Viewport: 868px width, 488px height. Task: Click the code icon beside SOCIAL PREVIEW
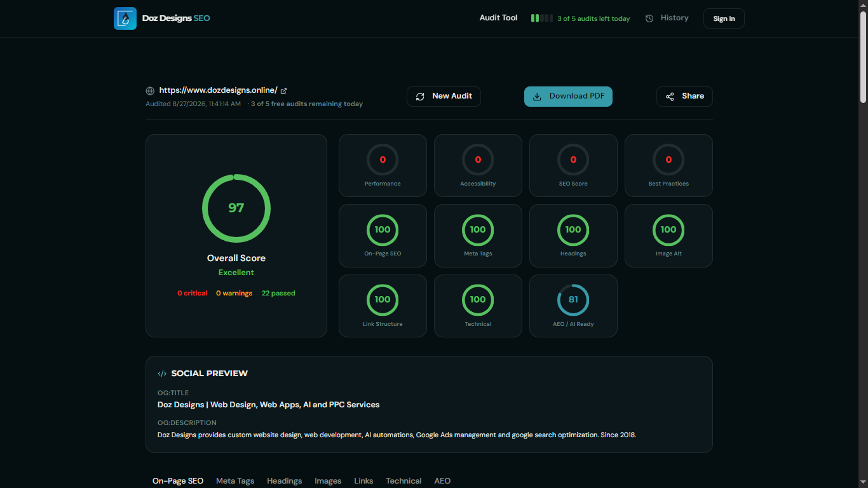click(162, 374)
